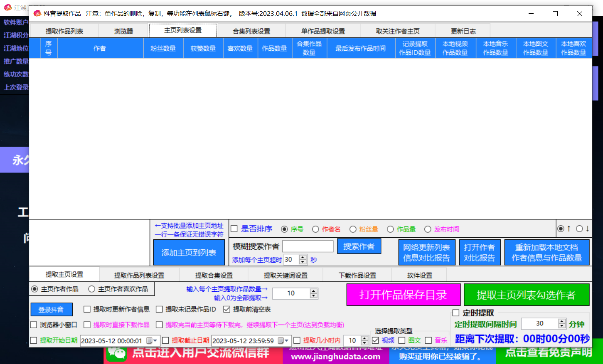Select 发布时间 sort radio button
Viewport: 603px width, 364px height.
[428, 229]
